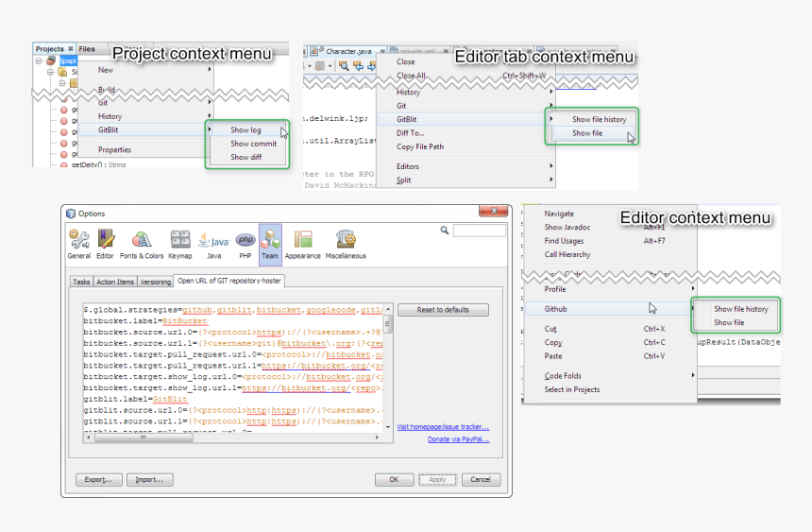Open the Github entry in editor context menu
The height and width of the screenshot is (532, 812).
pyautogui.click(x=610, y=309)
